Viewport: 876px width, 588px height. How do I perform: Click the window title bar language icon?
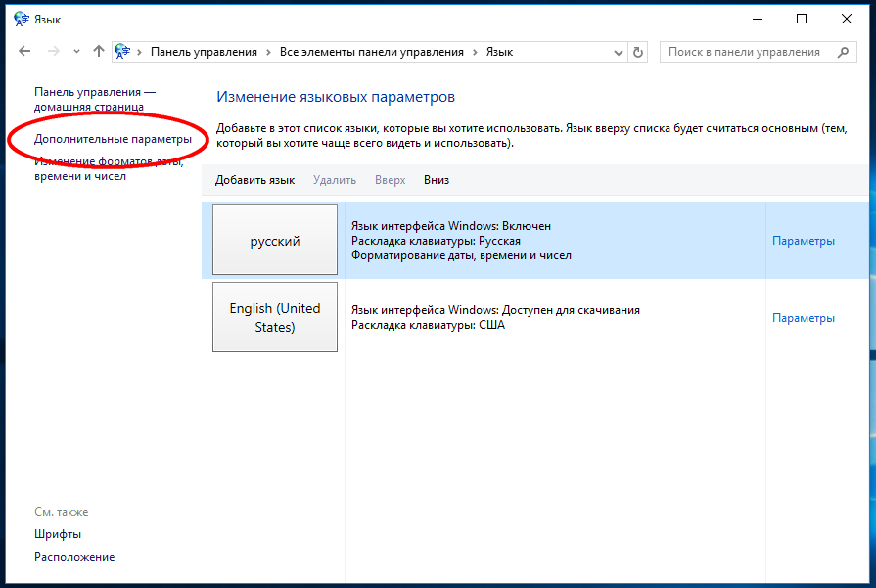(x=22, y=19)
